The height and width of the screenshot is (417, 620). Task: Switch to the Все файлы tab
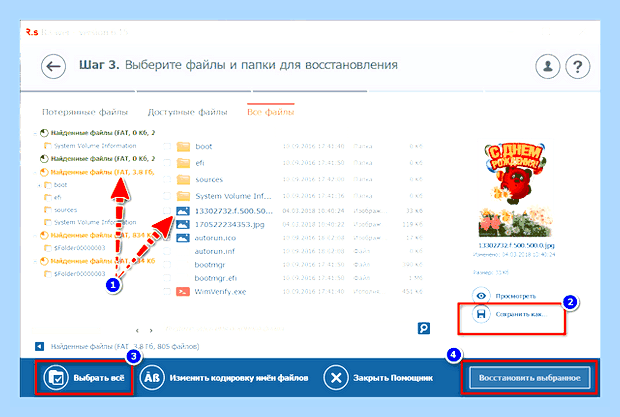click(x=271, y=112)
